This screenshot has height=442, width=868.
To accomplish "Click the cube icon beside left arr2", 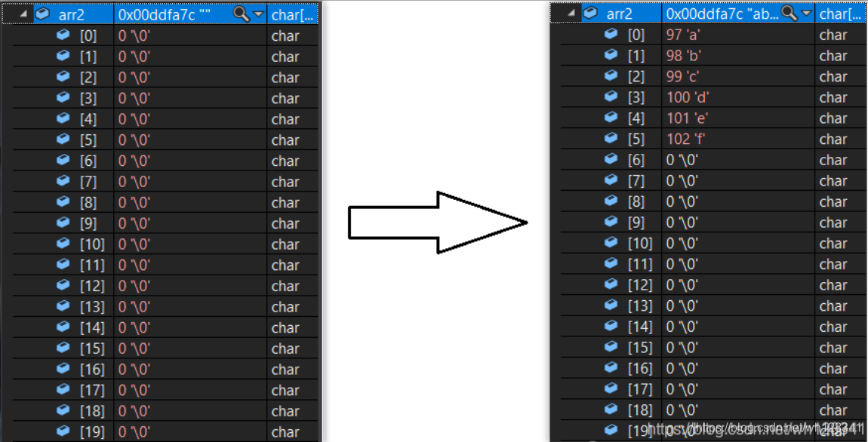I will (x=42, y=14).
